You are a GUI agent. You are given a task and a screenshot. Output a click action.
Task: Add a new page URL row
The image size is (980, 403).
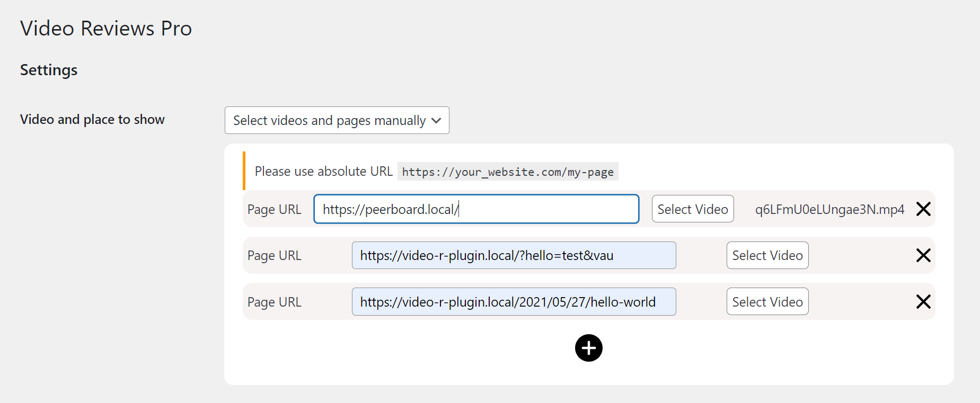(588, 348)
